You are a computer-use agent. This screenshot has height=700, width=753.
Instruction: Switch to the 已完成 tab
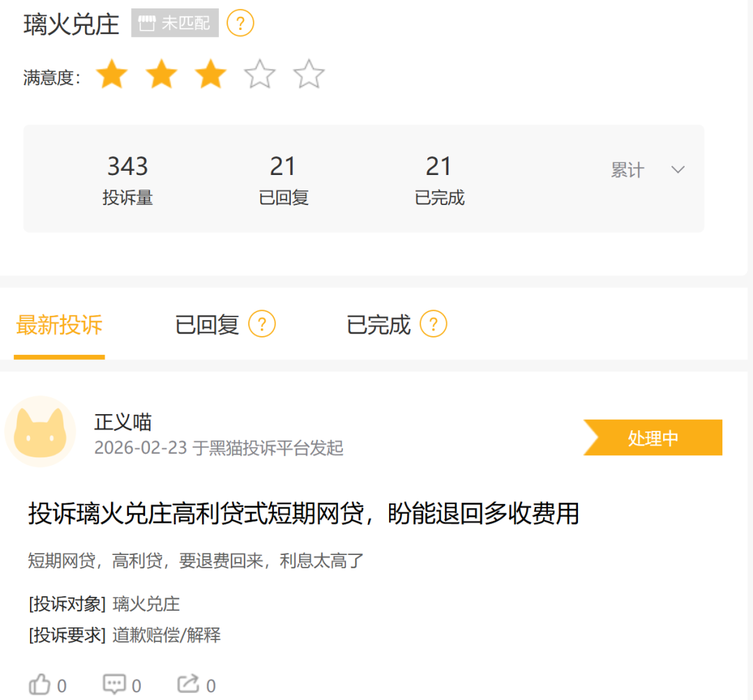click(x=379, y=325)
